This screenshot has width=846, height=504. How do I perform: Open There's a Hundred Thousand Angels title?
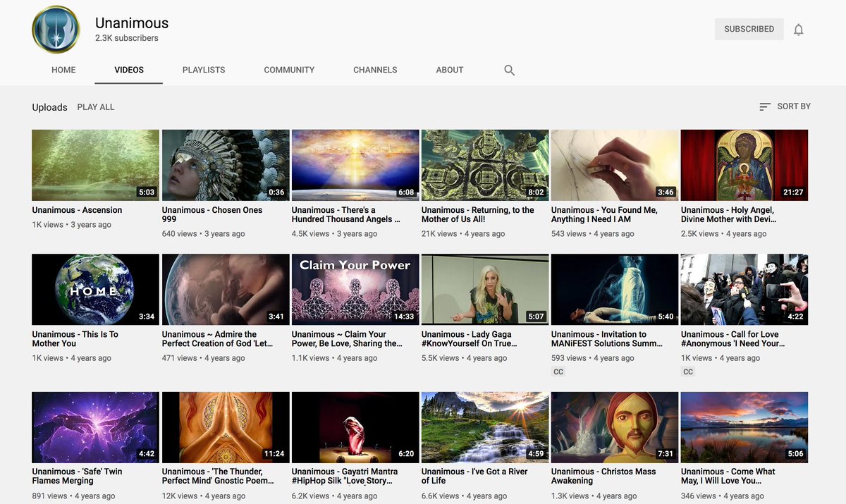pos(346,214)
